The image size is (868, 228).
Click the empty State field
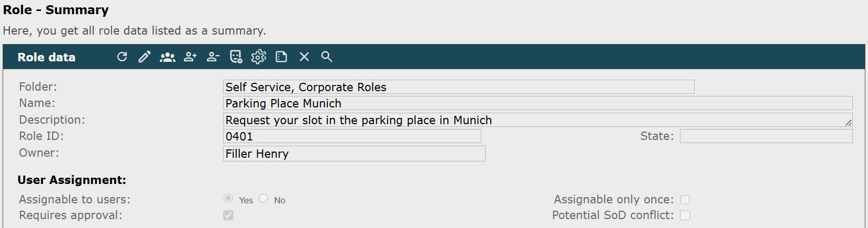pyautogui.click(x=766, y=136)
